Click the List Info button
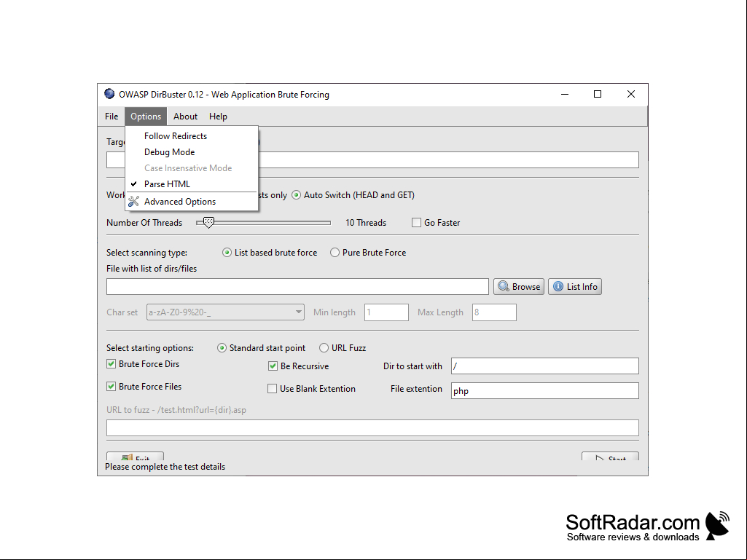Viewport: 747px width, 560px height. pyautogui.click(x=575, y=287)
